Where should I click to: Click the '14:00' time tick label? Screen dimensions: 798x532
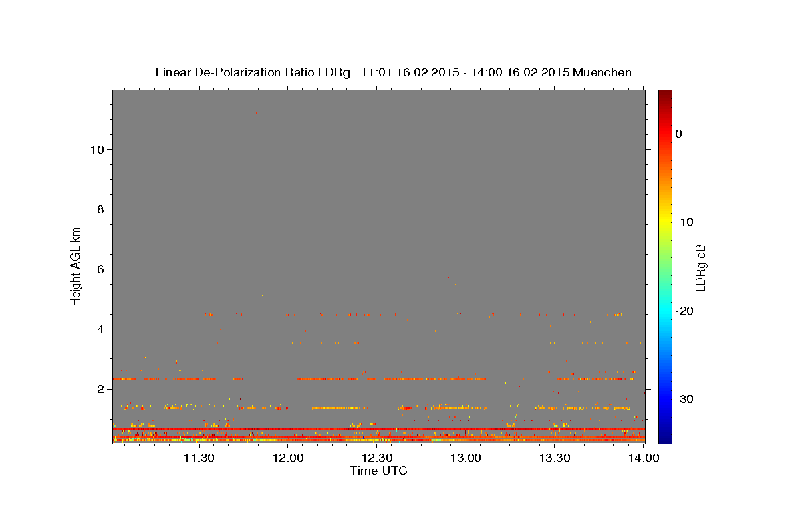click(x=644, y=458)
